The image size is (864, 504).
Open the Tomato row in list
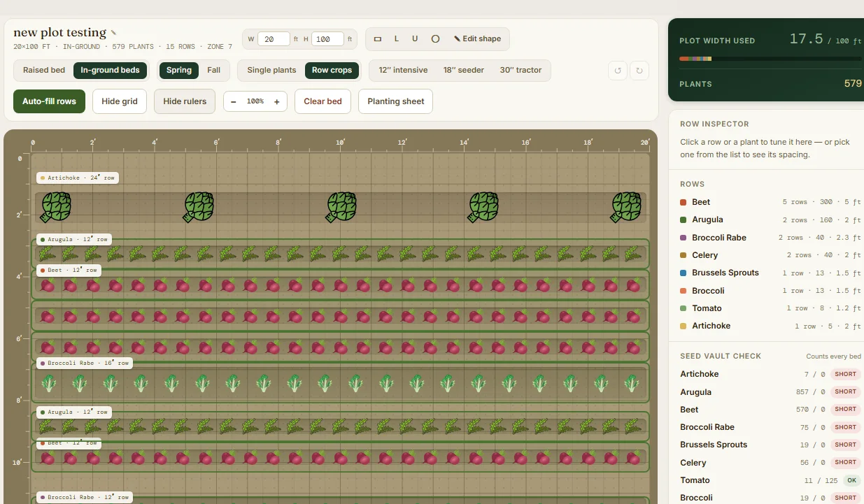(770, 308)
